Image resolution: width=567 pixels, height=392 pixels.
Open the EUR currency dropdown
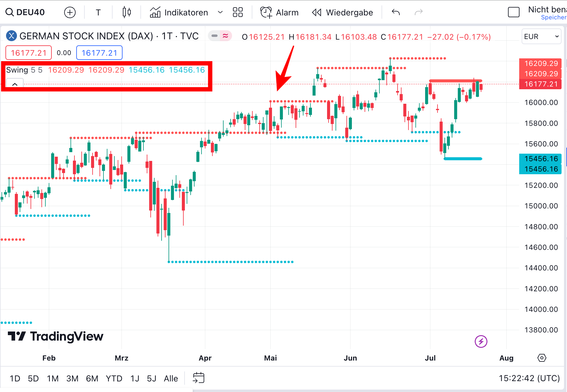541,37
